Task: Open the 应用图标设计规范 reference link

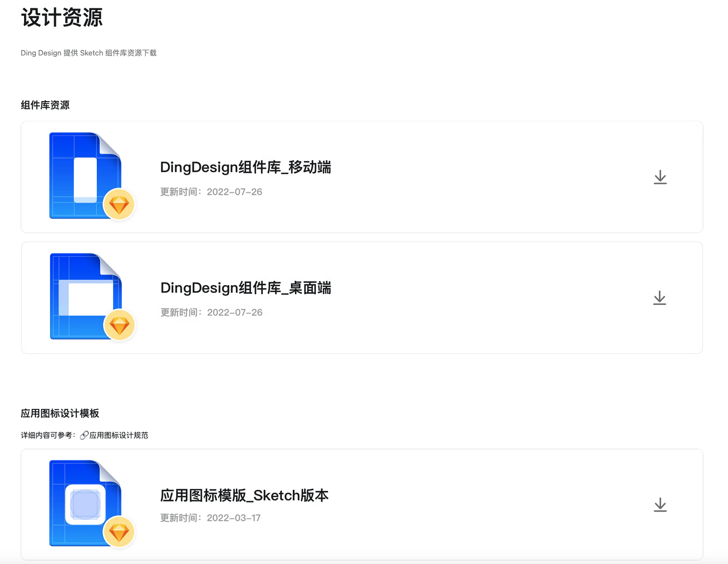Action: [x=119, y=435]
